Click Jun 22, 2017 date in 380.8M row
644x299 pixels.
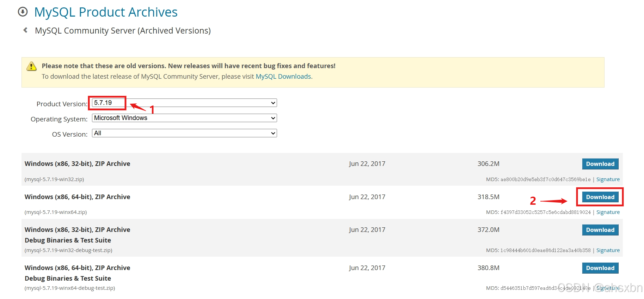[367, 268]
